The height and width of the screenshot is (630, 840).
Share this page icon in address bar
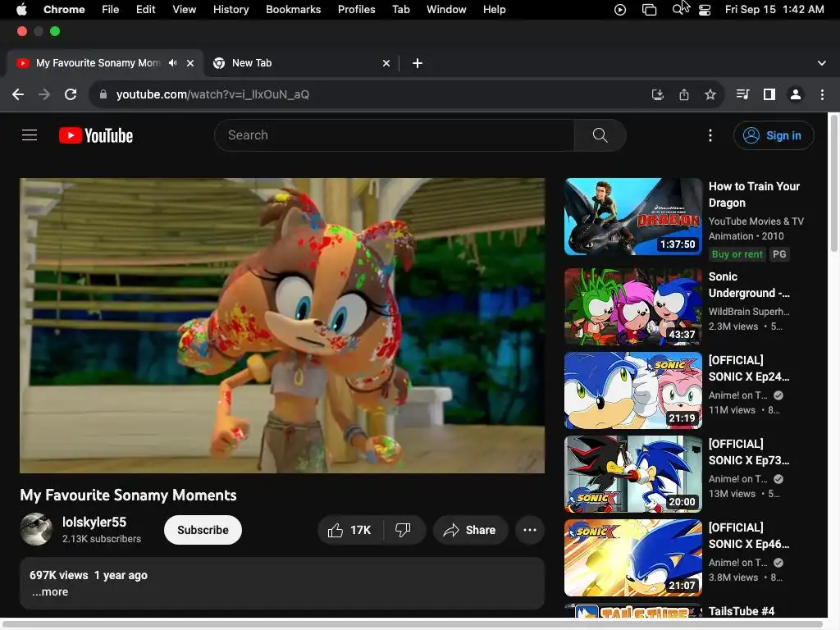click(684, 95)
